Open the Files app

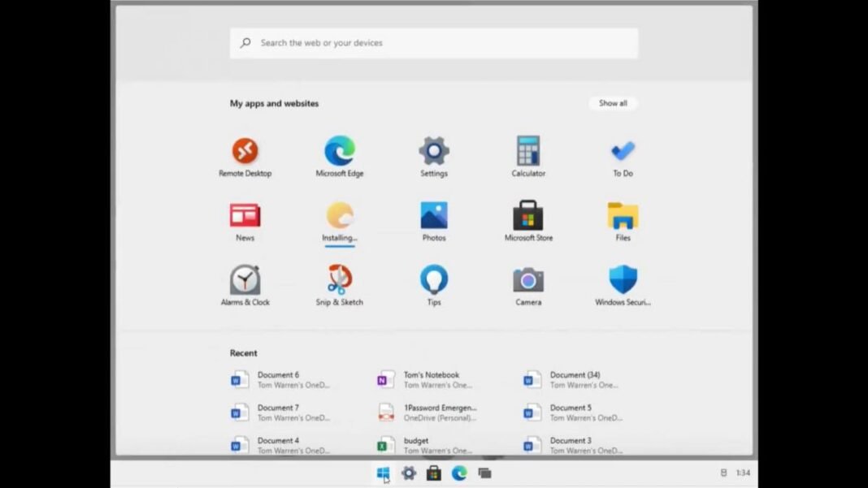click(x=622, y=216)
